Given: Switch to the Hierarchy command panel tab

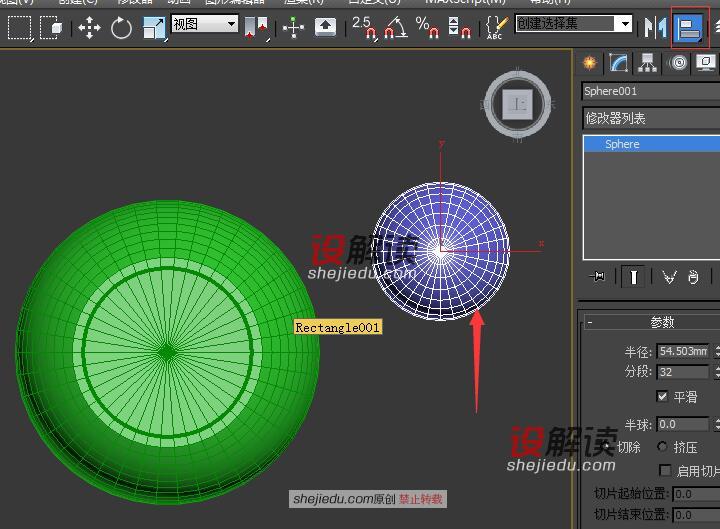Looking at the screenshot, I should click(647, 62).
